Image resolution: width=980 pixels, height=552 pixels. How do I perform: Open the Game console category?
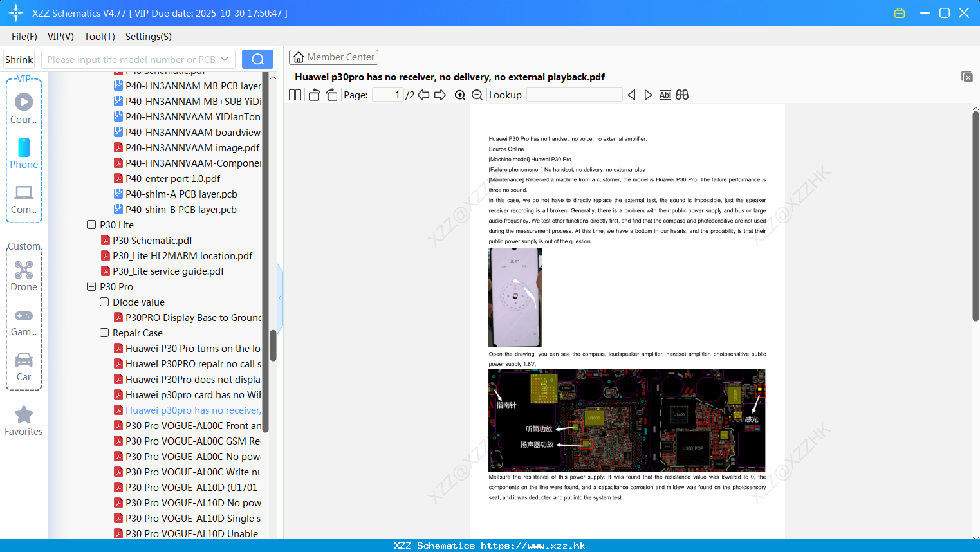pos(24,322)
